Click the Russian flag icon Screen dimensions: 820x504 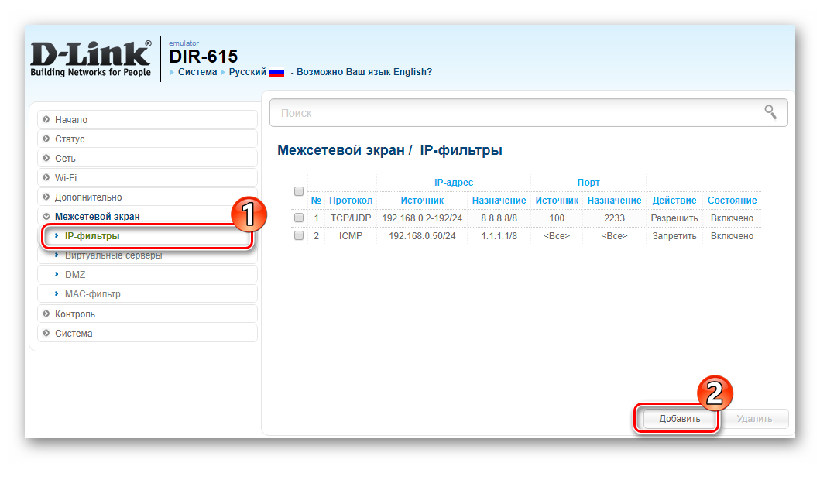pyautogui.click(x=276, y=73)
